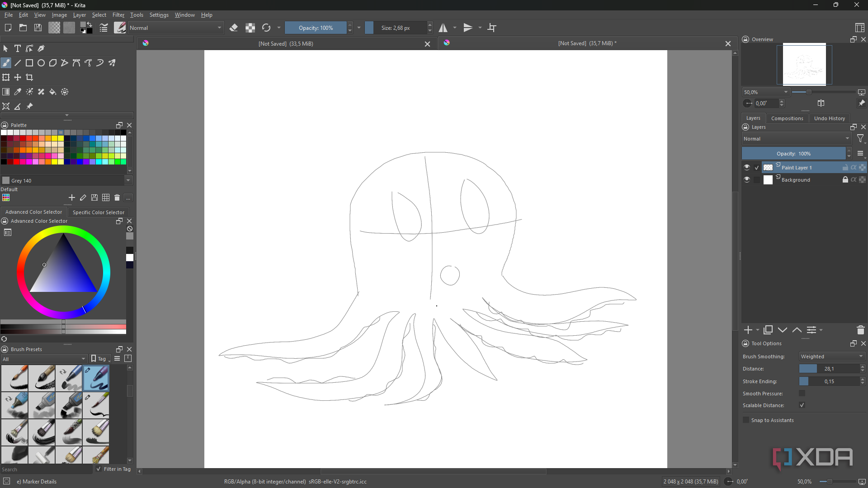Screen dimensions: 868x488
Task: Open the Layer menu
Action: [80, 15]
